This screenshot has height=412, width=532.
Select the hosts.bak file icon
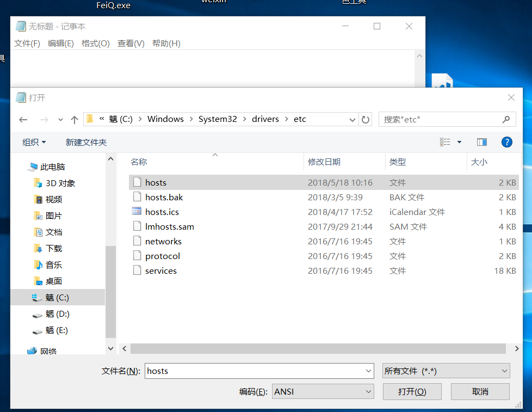(x=137, y=197)
